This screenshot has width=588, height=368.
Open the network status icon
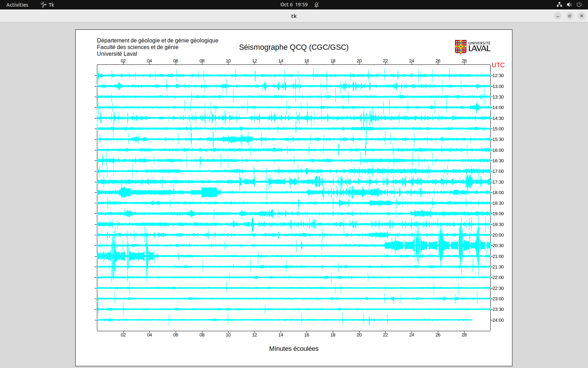pos(559,5)
